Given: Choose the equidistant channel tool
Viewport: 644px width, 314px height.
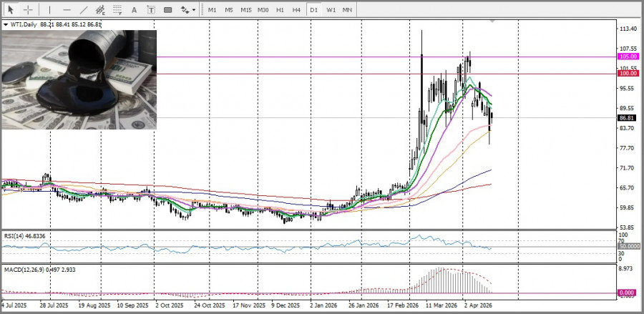Looking at the screenshot, I should point(101,10).
